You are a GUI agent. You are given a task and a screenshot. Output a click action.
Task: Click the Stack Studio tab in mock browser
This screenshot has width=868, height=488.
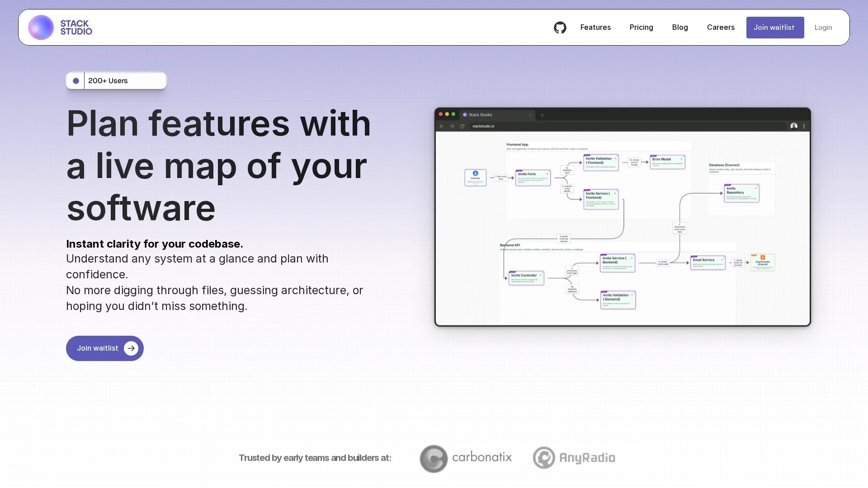point(497,115)
